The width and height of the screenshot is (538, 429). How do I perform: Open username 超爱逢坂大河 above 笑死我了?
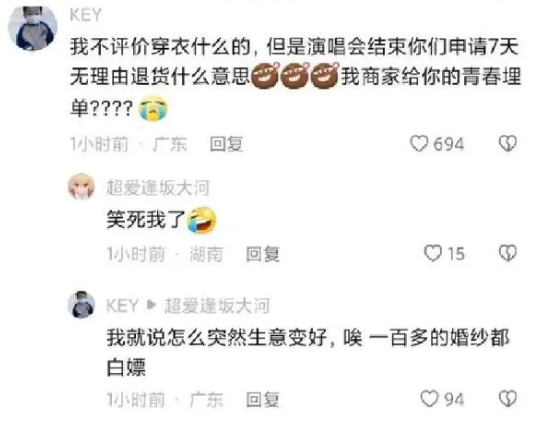[158, 188]
